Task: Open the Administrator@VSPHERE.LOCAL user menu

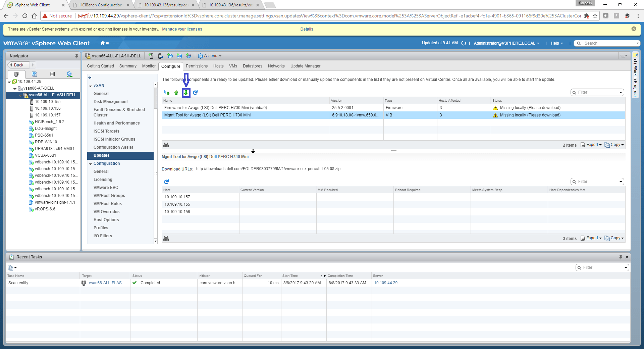Action: point(506,43)
